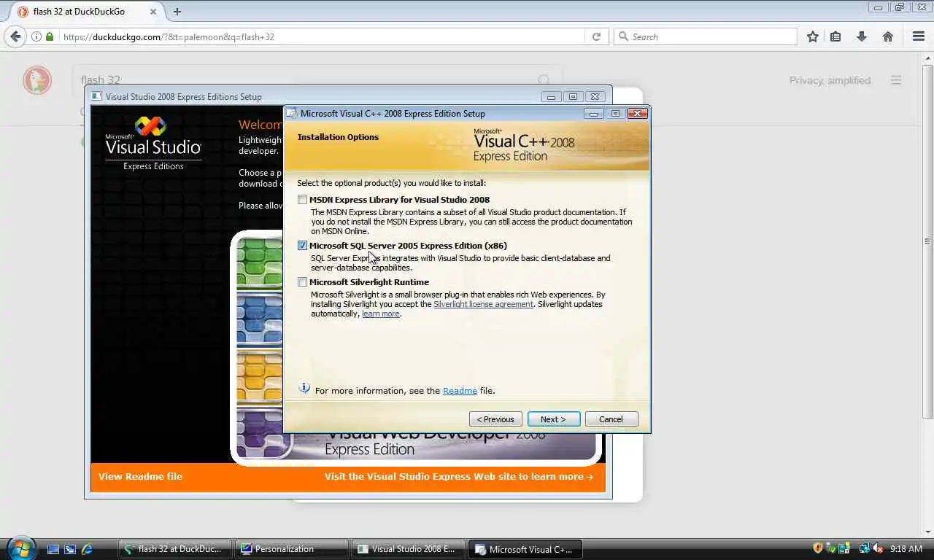This screenshot has height=560, width=934.
Task: Minimize the Visual C++ Express Edition Setup window
Action: pyautogui.click(x=594, y=113)
